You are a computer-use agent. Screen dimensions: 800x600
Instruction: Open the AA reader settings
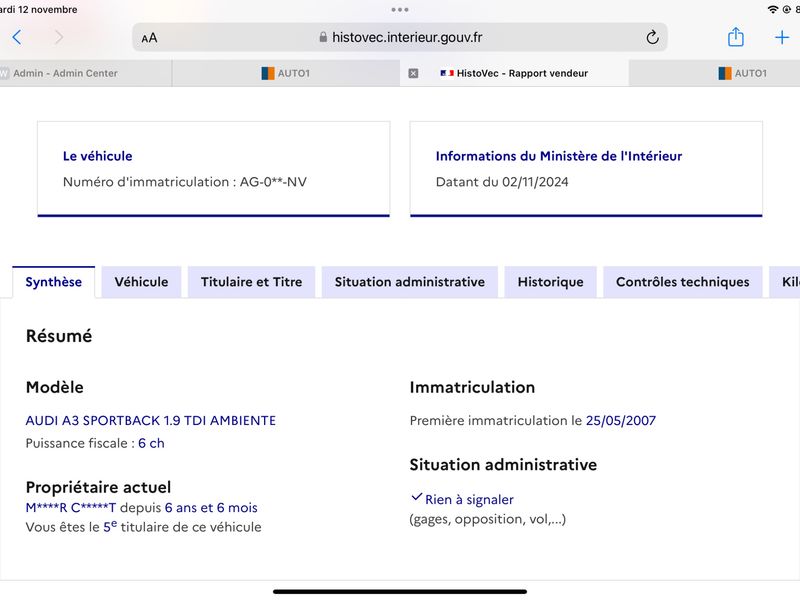click(x=149, y=38)
